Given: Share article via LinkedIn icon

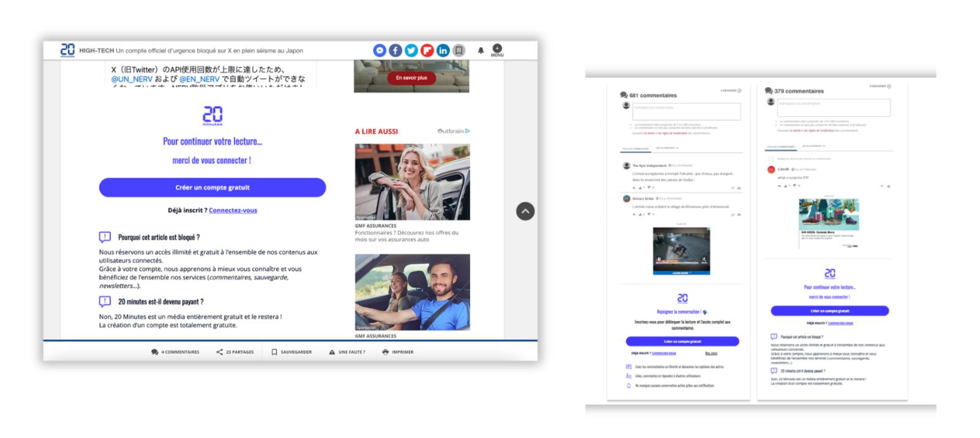Looking at the screenshot, I should (x=443, y=50).
